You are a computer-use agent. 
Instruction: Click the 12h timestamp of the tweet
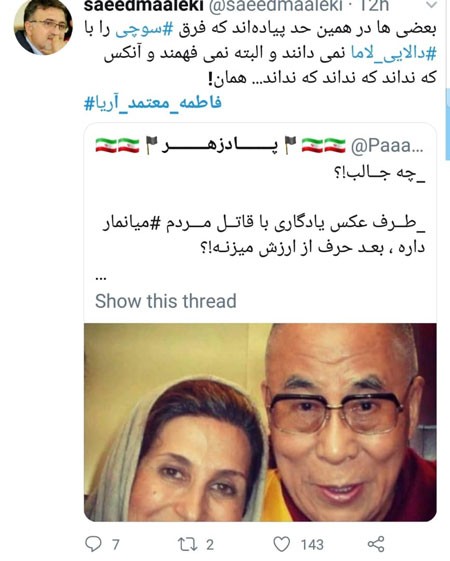[374, 5]
